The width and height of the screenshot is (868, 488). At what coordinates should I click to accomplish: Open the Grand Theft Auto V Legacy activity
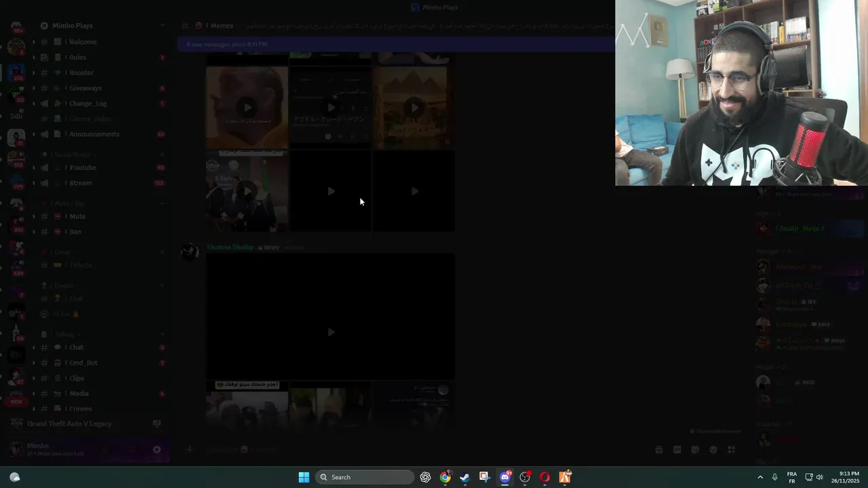pos(69,424)
